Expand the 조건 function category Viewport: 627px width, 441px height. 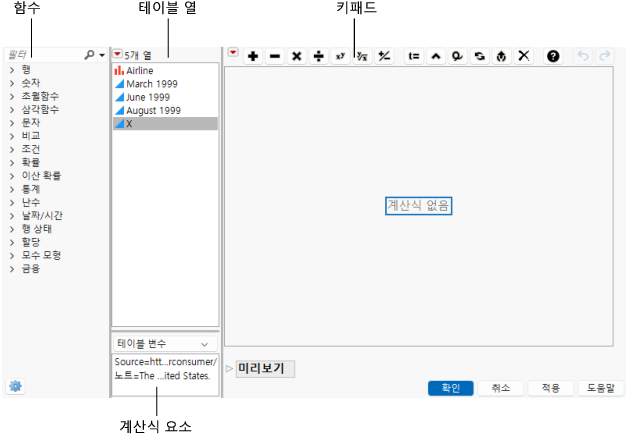[x=12, y=149]
